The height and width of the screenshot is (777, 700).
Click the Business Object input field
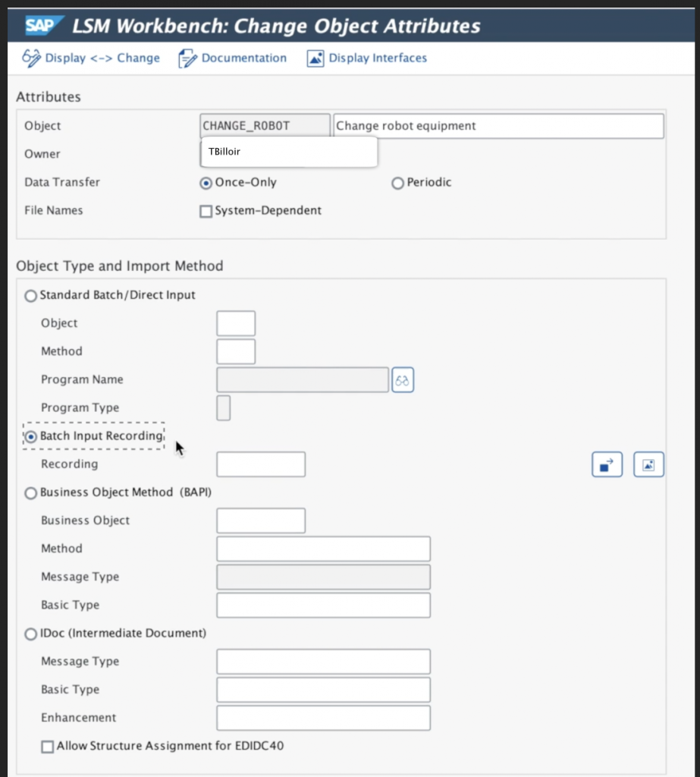[x=261, y=521]
